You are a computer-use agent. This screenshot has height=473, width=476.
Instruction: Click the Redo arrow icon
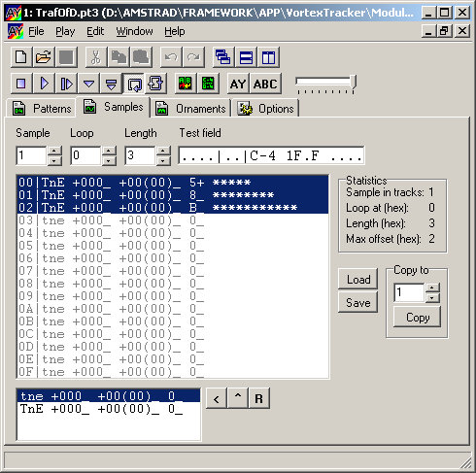click(193, 57)
